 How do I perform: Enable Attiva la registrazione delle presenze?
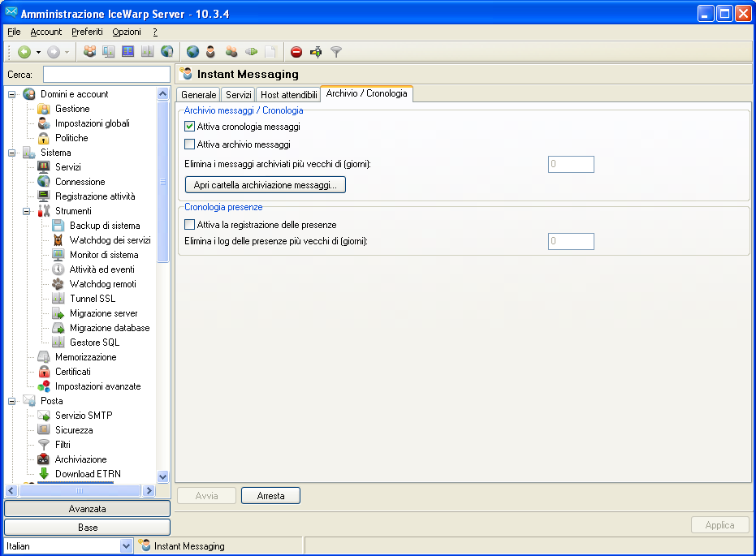[x=190, y=225]
